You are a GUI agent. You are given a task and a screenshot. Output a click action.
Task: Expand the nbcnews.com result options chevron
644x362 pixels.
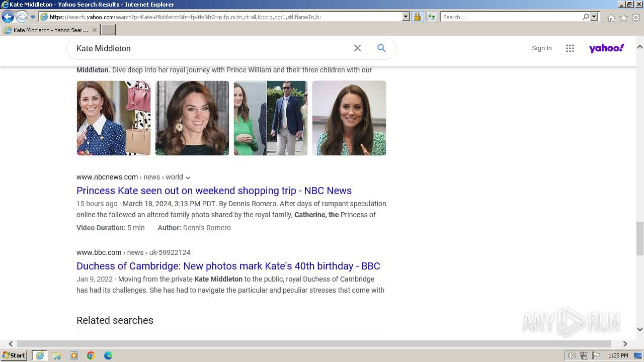(x=188, y=177)
